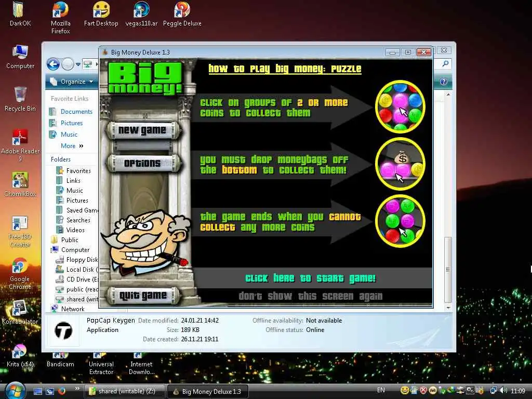Open the Computer desktop icon
532x399 pixels.
20,57
